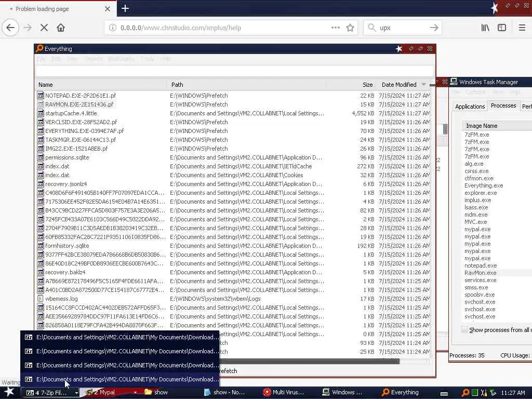Close the Problem loading page tab

click(x=108, y=9)
